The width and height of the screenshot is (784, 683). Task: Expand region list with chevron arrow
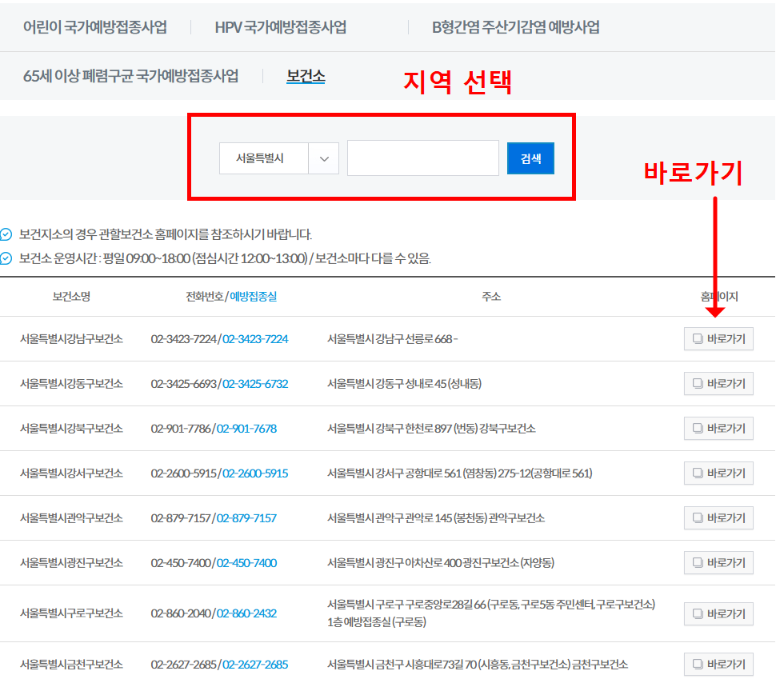tap(324, 158)
